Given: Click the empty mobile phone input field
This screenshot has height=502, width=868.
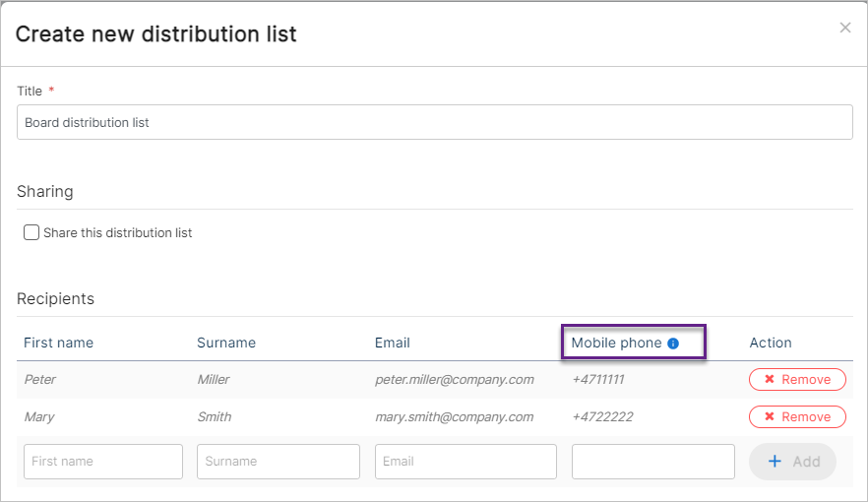Looking at the screenshot, I should (x=653, y=461).
